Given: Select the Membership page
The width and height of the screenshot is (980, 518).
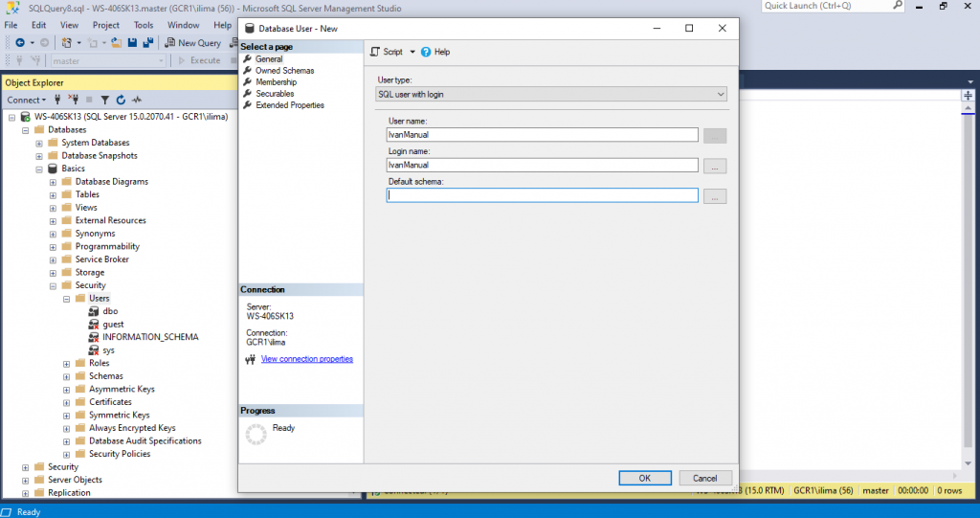Looking at the screenshot, I should (276, 82).
